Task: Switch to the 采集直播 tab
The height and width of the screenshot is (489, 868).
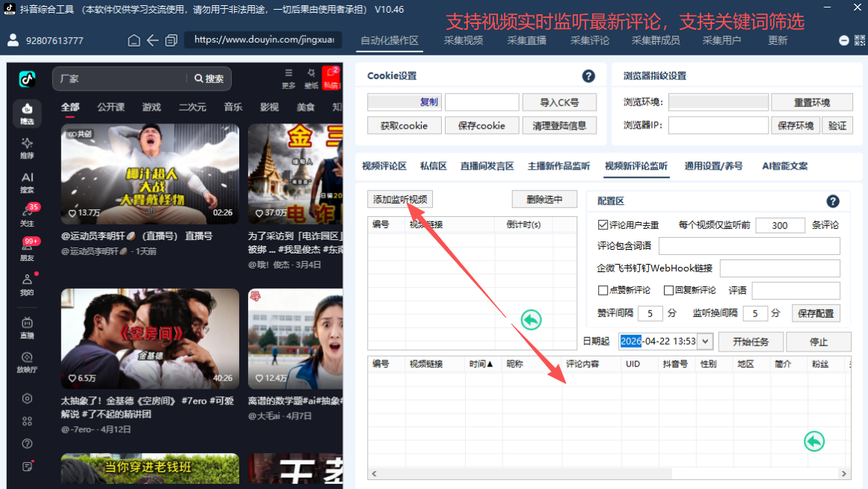Action: point(526,40)
